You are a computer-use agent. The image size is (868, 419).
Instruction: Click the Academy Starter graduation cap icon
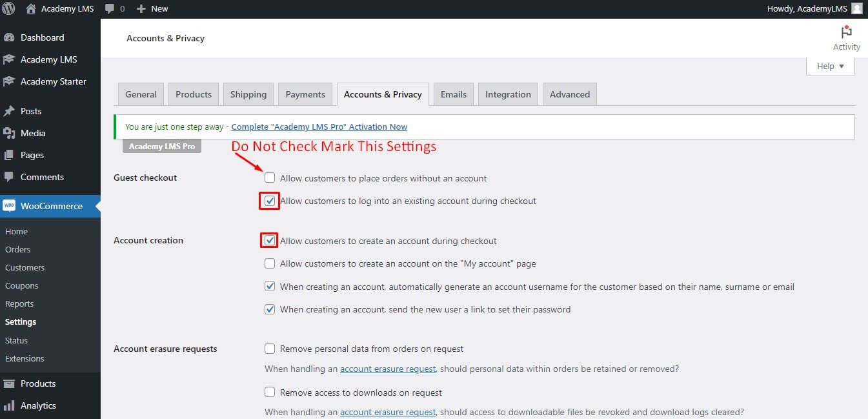coord(9,81)
